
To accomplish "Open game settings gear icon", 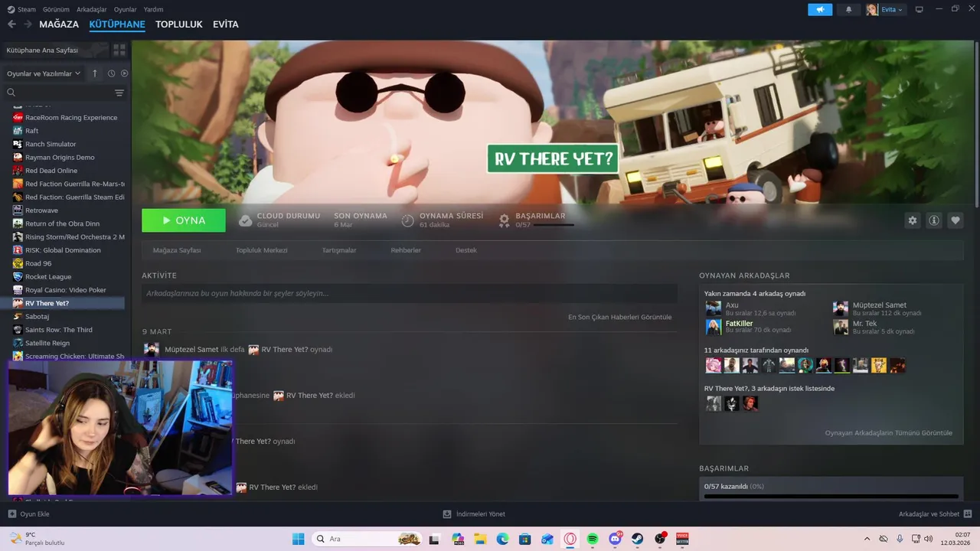I will 913,220.
